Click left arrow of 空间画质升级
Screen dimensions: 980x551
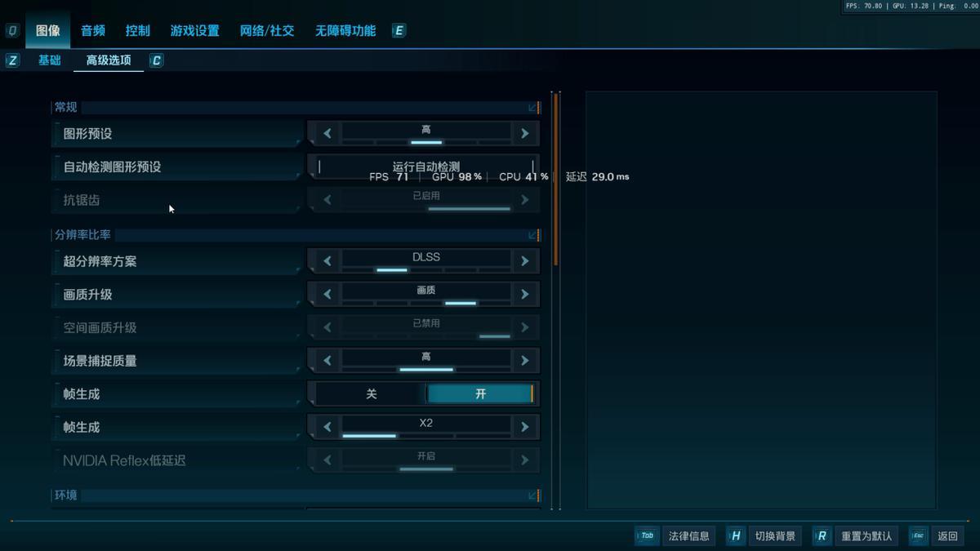pos(327,327)
